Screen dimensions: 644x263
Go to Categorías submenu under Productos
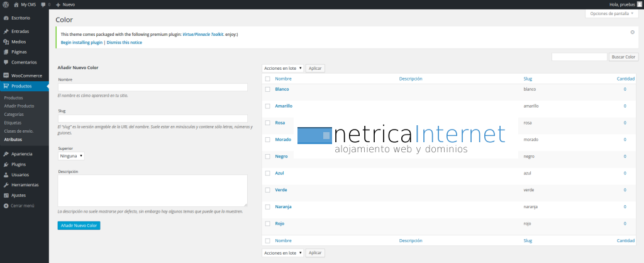coord(14,115)
